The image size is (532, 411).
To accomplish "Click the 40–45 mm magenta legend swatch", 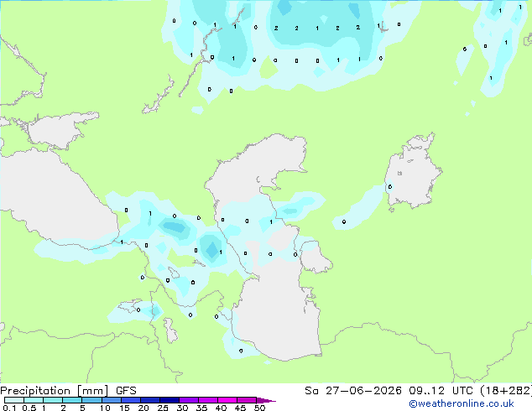I will [227, 400].
